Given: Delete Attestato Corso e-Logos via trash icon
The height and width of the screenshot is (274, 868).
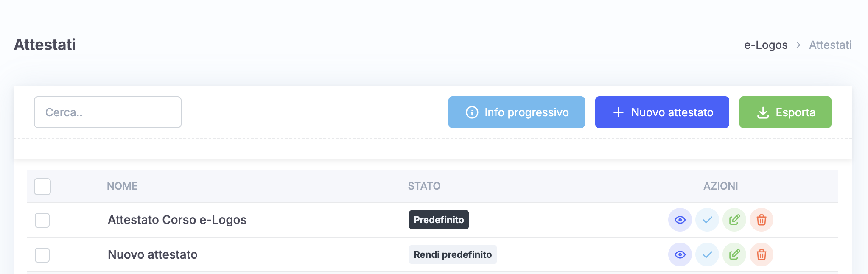Looking at the screenshot, I should coord(762,220).
